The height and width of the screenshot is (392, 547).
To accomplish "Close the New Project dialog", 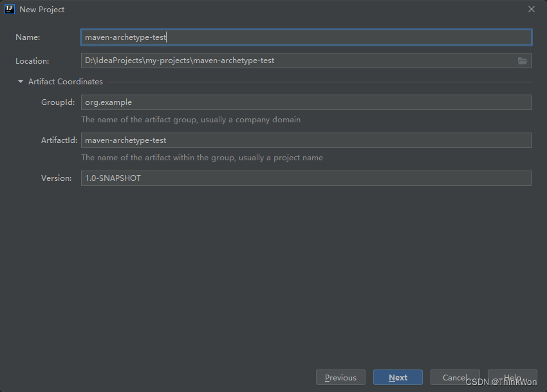I will coord(532,9).
